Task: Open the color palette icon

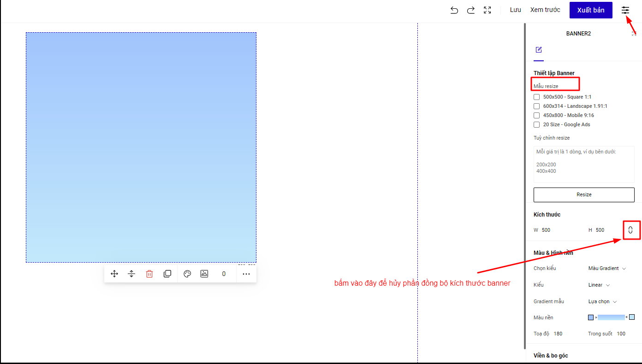Action: pos(187,274)
